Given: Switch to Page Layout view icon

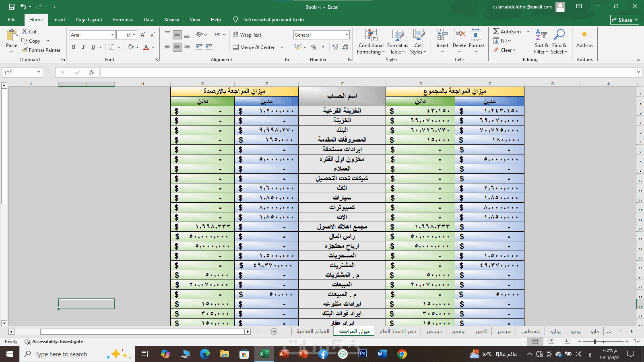Looking at the screenshot, I should pyautogui.click(x=551, y=341).
